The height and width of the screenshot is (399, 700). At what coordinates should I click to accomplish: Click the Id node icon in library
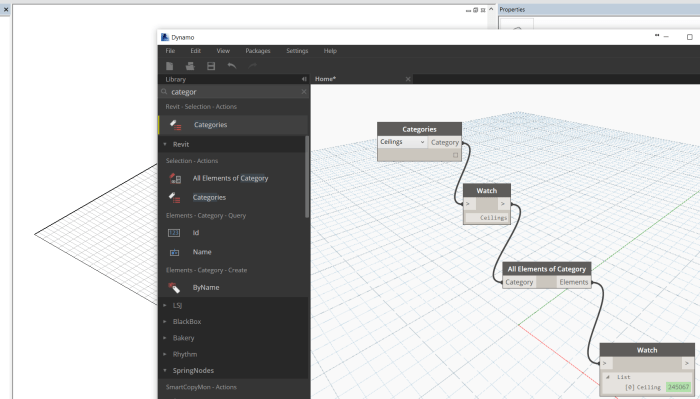click(174, 233)
